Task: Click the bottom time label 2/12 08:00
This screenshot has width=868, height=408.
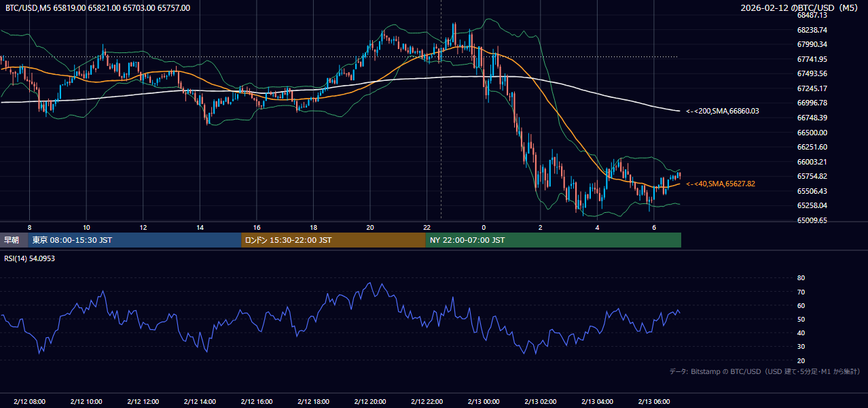Action: pyautogui.click(x=29, y=402)
